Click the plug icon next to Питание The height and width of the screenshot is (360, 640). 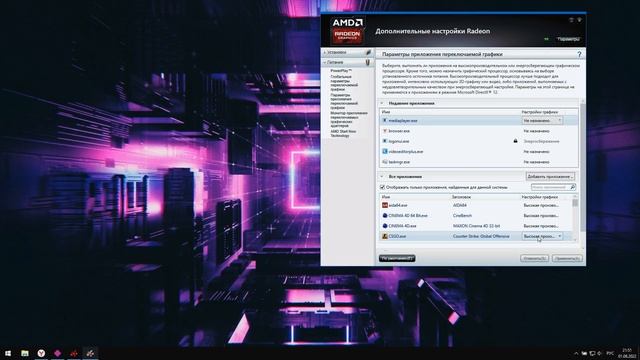coord(367,62)
